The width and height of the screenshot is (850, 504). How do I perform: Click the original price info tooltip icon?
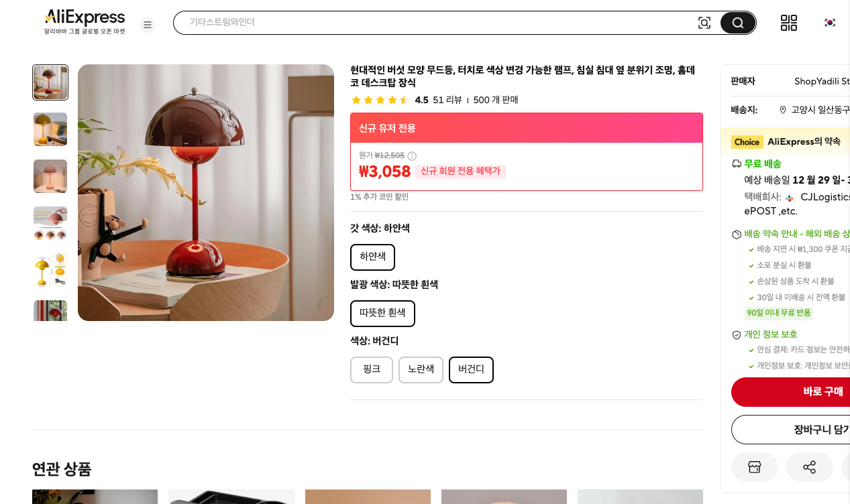pyautogui.click(x=411, y=155)
